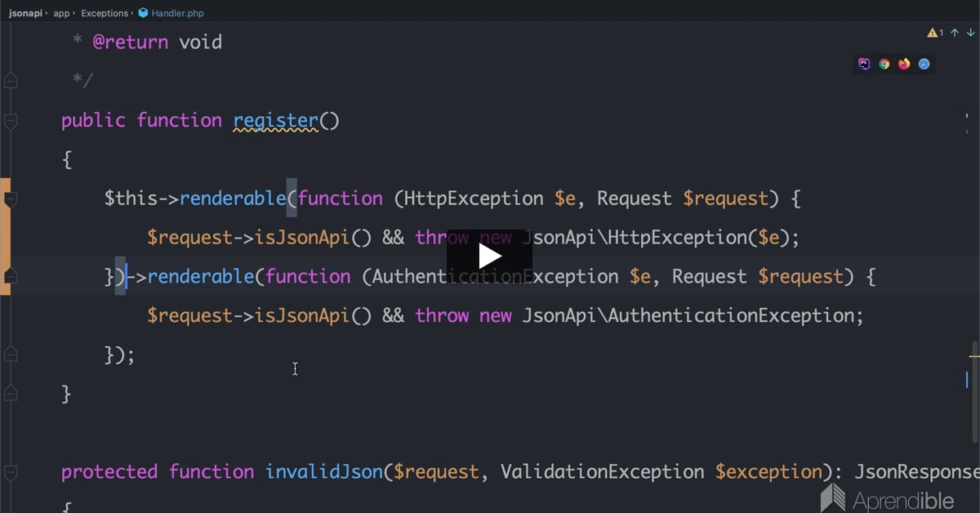
Task: Collapse the doc comment fold marker ending at */
Action: pyautogui.click(x=11, y=80)
